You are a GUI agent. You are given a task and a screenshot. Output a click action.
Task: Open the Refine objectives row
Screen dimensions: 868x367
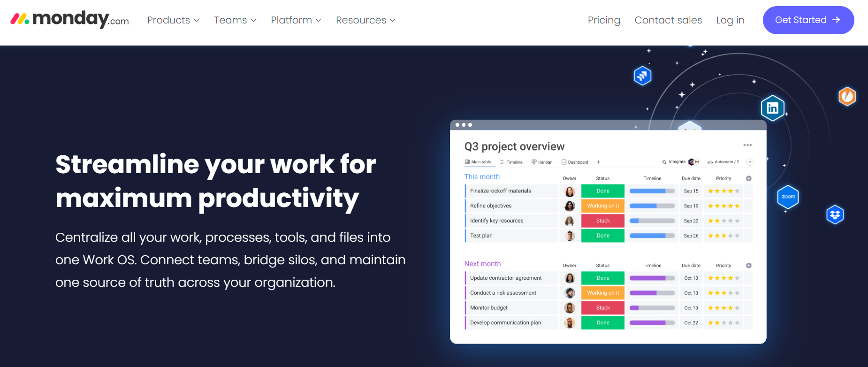click(x=511, y=206)
